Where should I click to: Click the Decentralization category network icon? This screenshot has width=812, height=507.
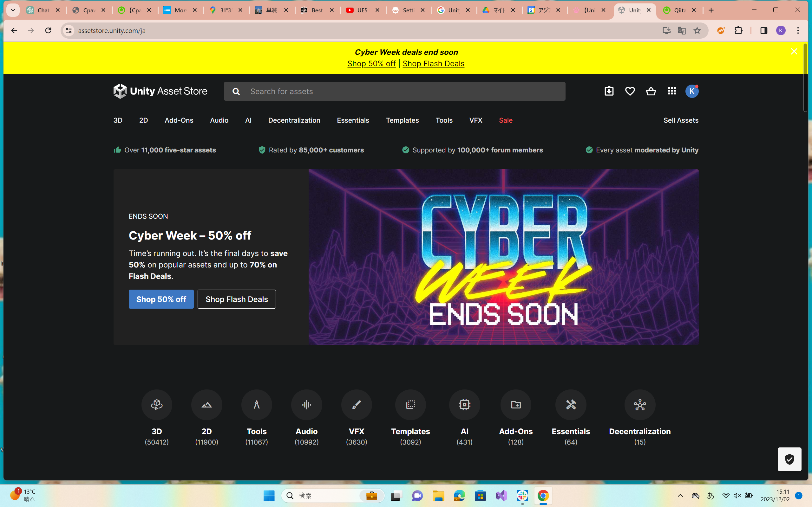[x=639, y=405]
